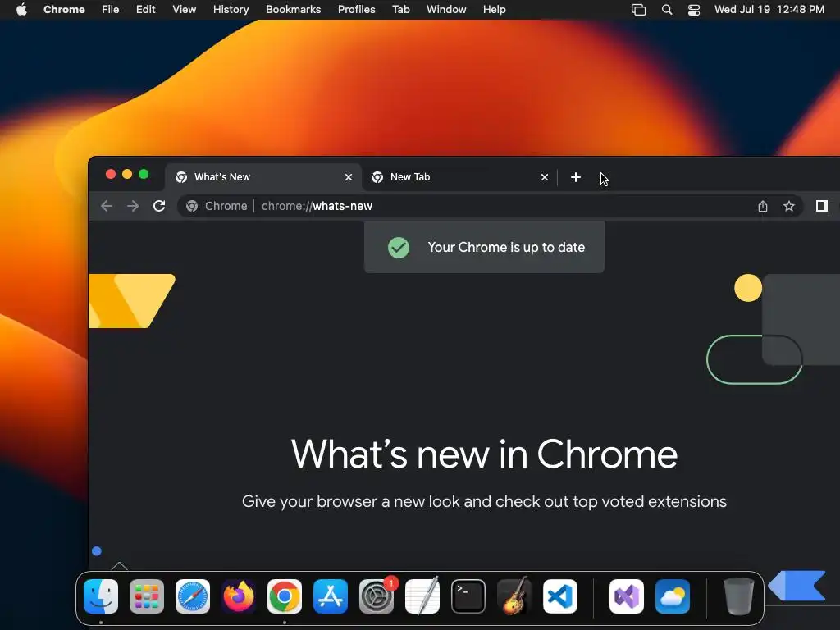Screen dimensions: 840x630
Task: Close the What's New tab
Action: tap(349, 177)
